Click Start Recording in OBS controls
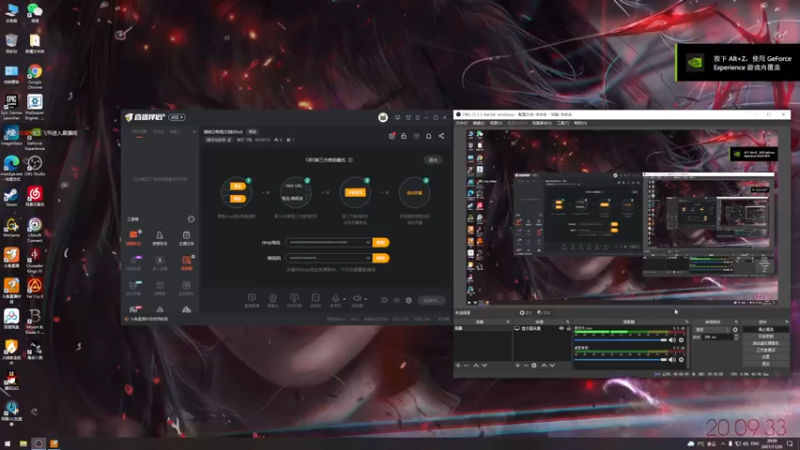The height and width of the screenshot is (450, 800). point(766,337)
